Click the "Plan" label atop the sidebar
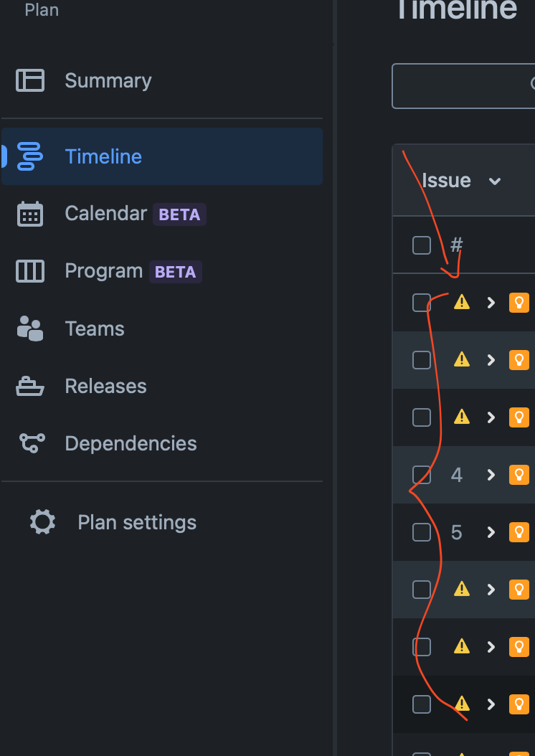The image size is (535, 756). pos(42,9)
